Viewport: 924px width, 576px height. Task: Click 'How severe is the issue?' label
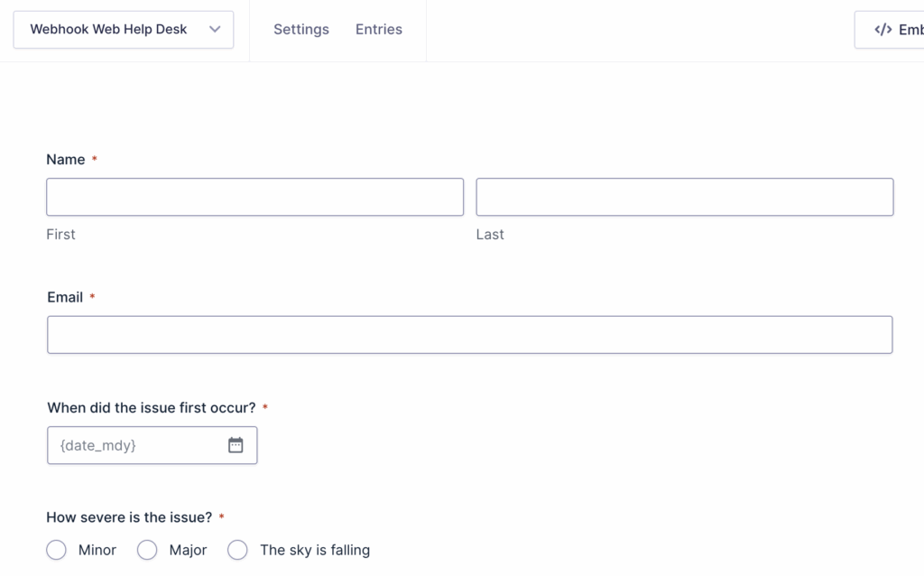point(129,517)
